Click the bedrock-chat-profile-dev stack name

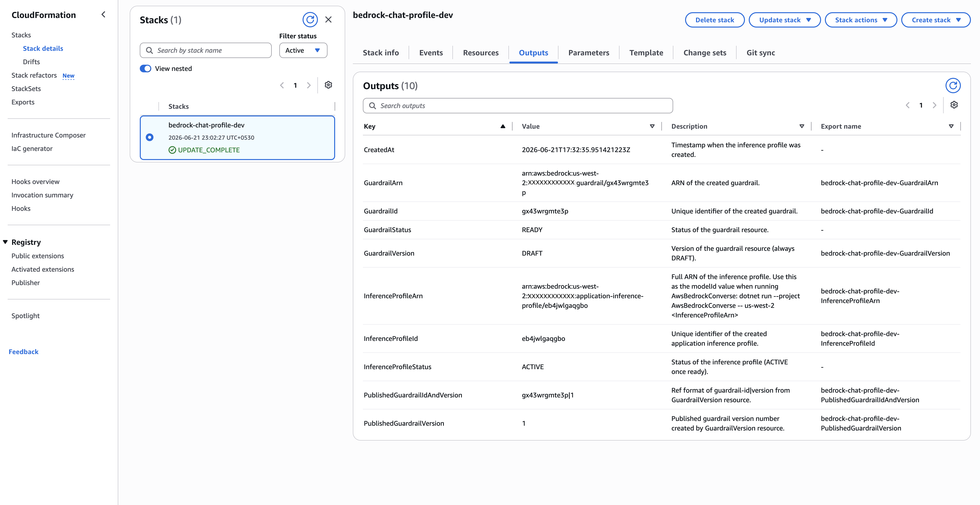206,125
